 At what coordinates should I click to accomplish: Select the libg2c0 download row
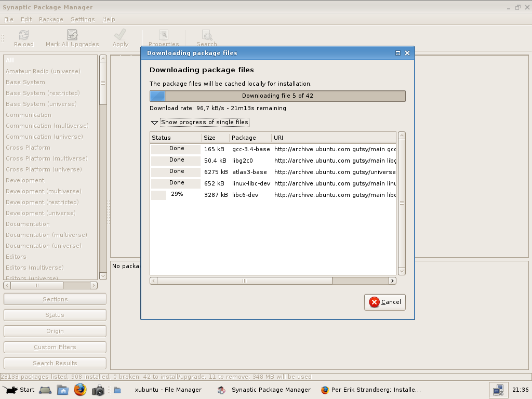tap(273, 161)
